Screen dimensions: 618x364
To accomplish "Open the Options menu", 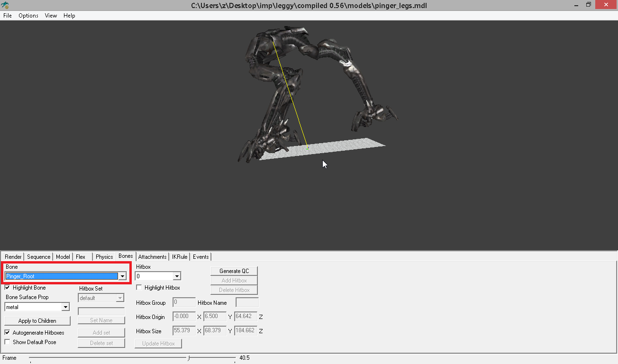I will coord(28,15).
